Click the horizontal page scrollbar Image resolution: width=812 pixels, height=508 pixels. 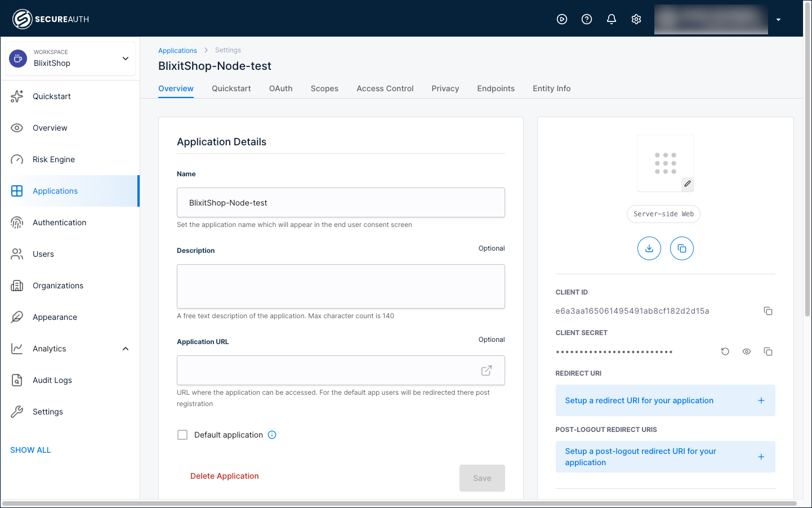pos(399,503)
